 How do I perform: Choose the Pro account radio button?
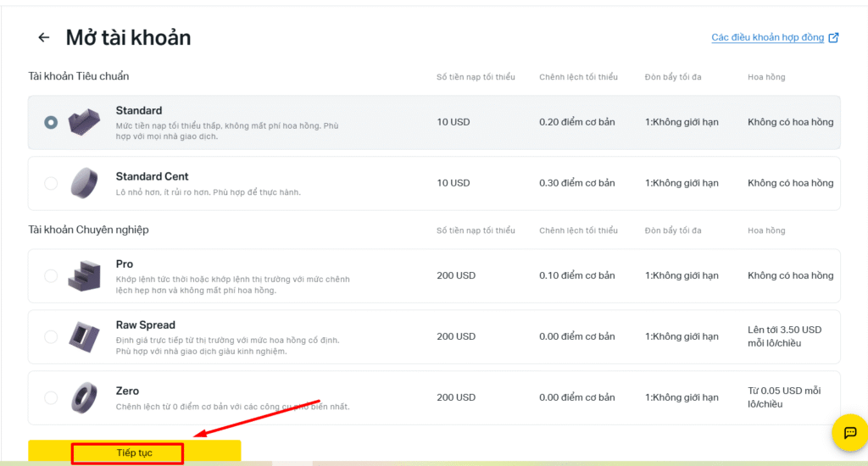(51, 275)
